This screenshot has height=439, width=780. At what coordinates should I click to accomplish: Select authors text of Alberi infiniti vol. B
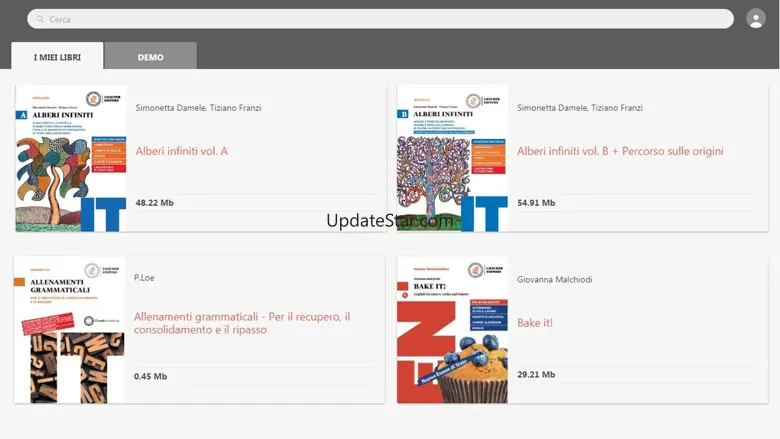(580, 108)
